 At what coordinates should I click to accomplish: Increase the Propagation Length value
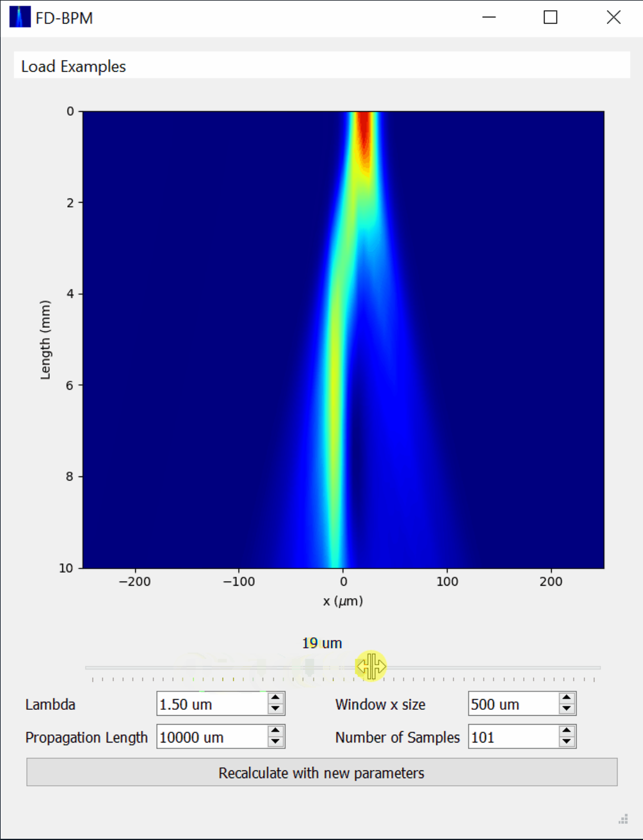click(274, 732)
